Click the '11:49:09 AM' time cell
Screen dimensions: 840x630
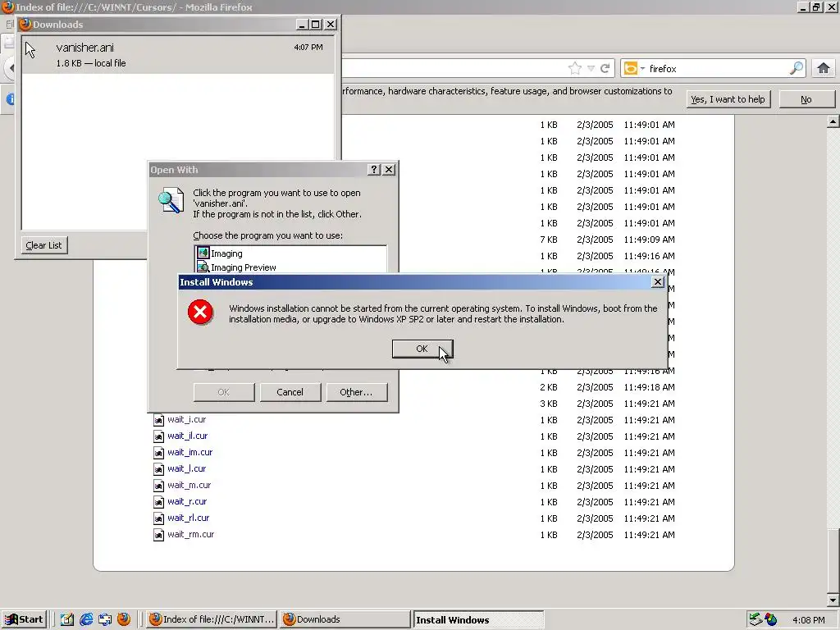(x=650, y=240)
